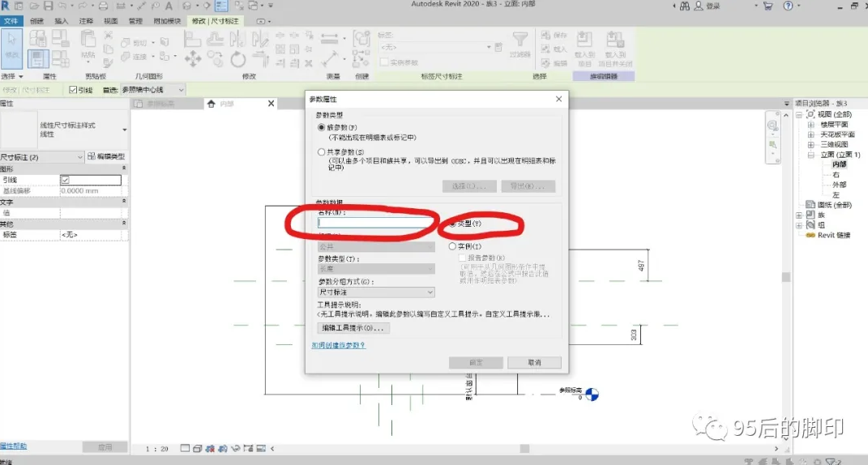Select 族参数 (Family parameter) radio button
Viewport: 868px width, 465px height.
321,127
